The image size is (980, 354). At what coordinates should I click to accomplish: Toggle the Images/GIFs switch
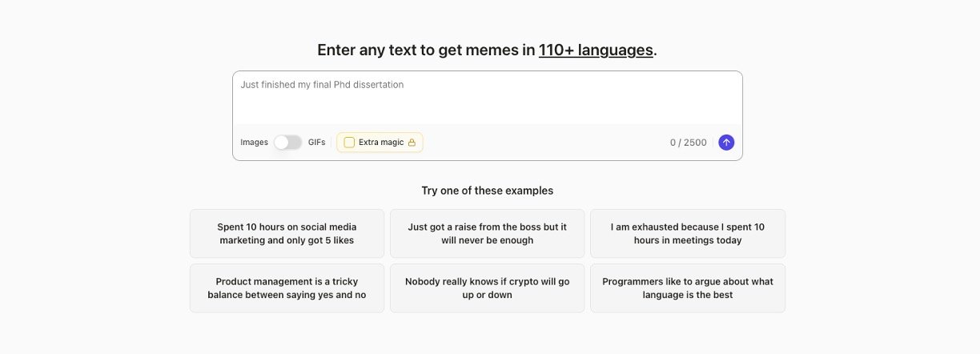(287, 143)
